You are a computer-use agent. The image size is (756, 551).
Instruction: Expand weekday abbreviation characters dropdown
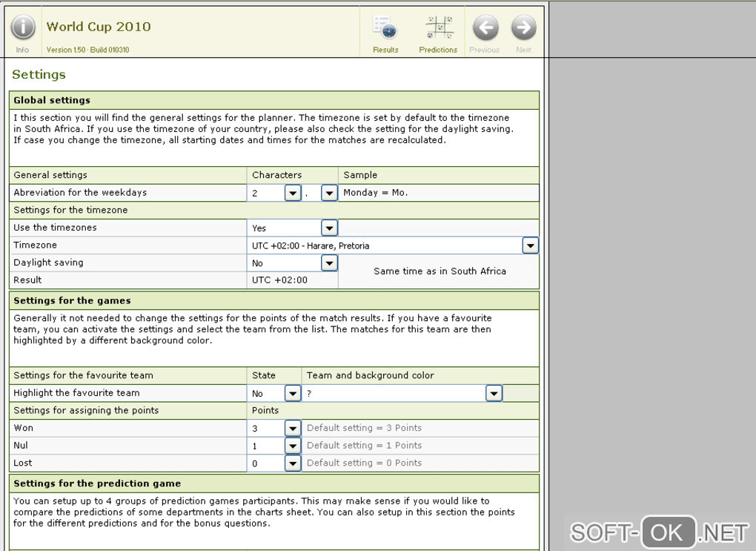click(293, 193)
